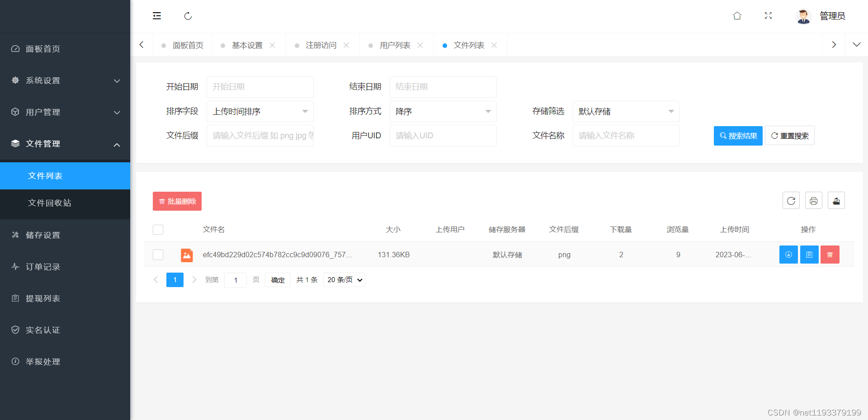Go to the next page arrow

coord(194,280)
